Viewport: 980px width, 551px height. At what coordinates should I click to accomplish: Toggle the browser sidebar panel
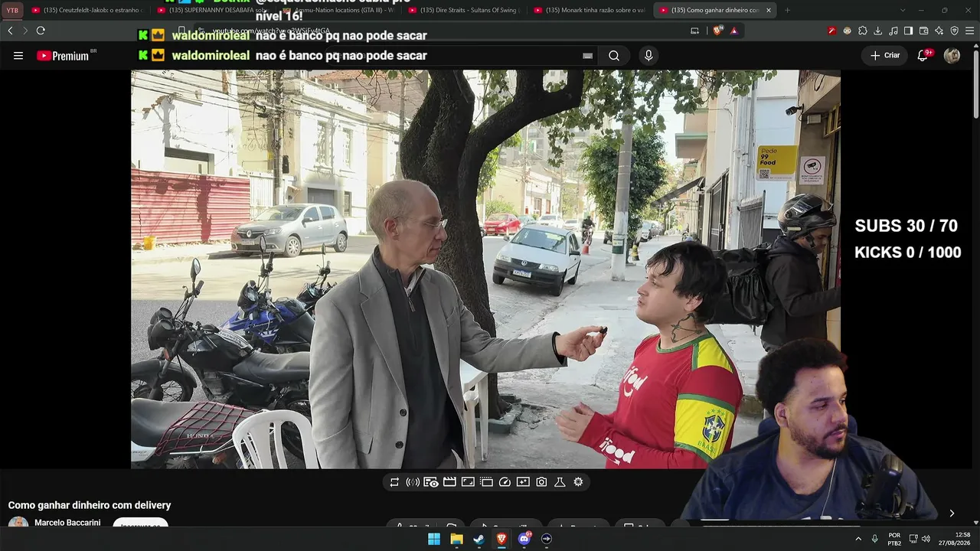pos(908,31)
